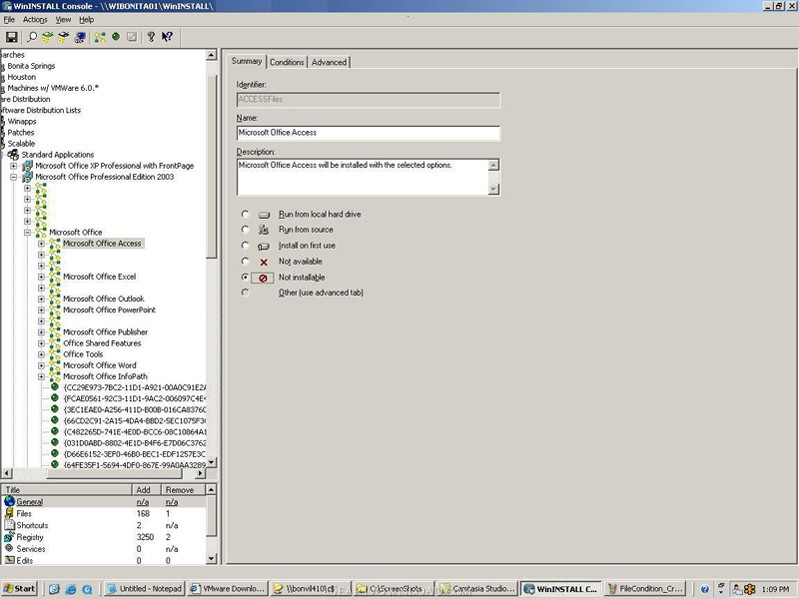Viewport: 799px width, 599px height.
Task: Click the yellow-green feature tree toolbar icon
Action: tap(100, 37)
